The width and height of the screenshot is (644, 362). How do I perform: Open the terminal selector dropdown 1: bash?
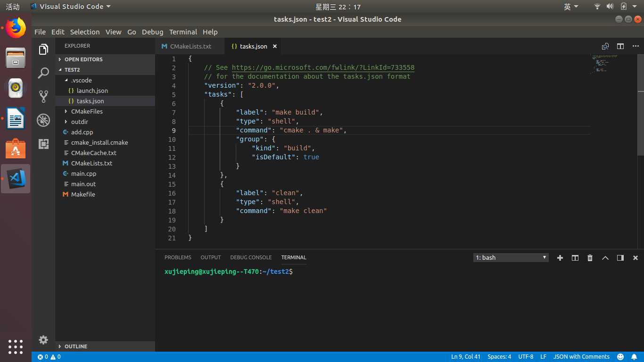tap(511, 258)
